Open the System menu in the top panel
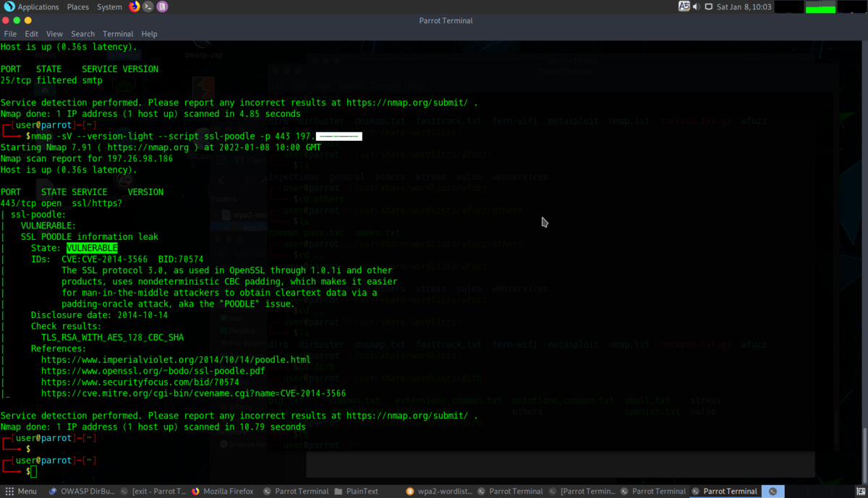This screenshot has height=498, width=868. click(x=109, y=7)
